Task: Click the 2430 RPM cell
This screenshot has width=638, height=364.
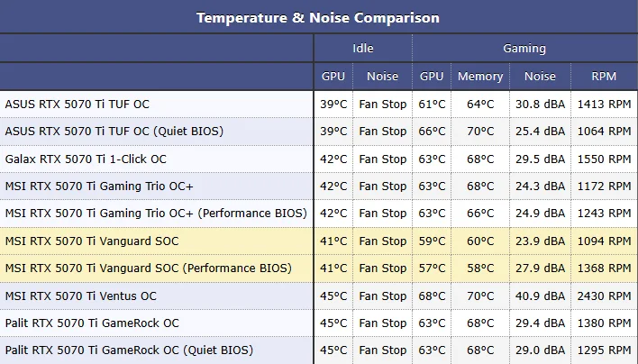Action: [605, 296]
